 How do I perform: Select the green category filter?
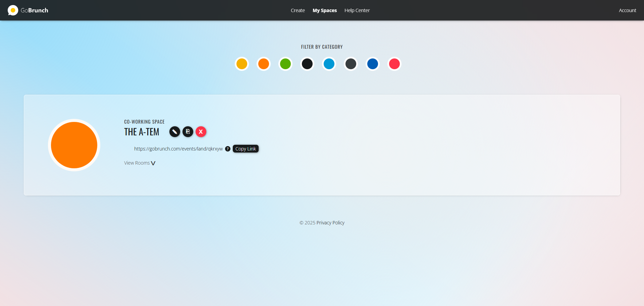pyautogui.click(x=285, y=64)
